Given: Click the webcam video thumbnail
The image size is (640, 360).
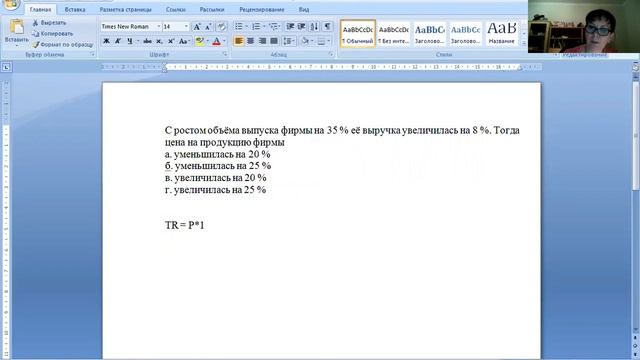Looking at the screenshot, I should coord(584,27).
